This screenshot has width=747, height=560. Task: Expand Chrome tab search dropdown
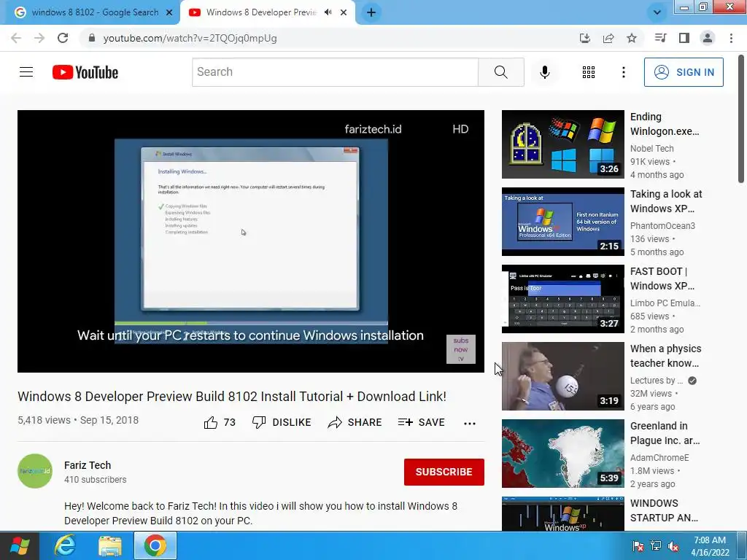pos(657,12)
